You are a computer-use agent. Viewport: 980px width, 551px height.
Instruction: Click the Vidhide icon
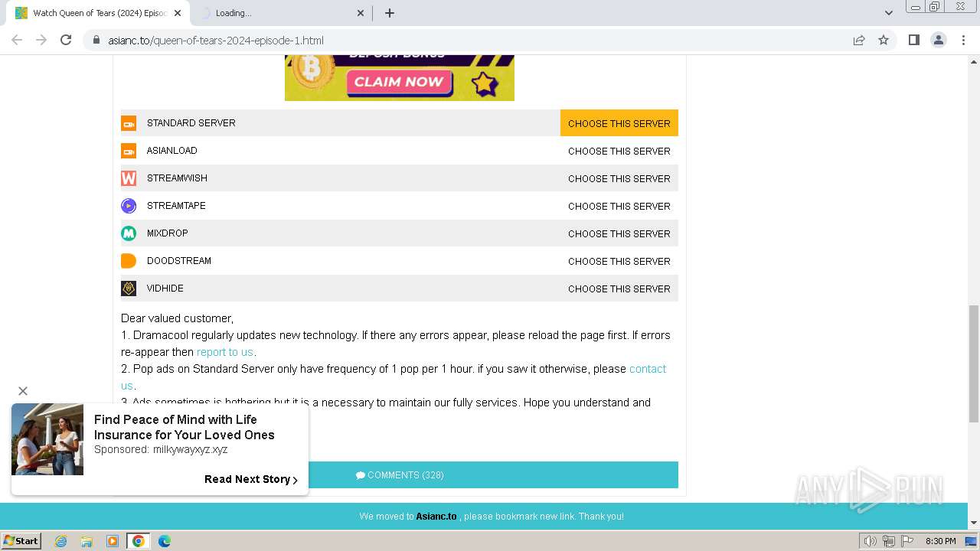[x=129, y=289]
